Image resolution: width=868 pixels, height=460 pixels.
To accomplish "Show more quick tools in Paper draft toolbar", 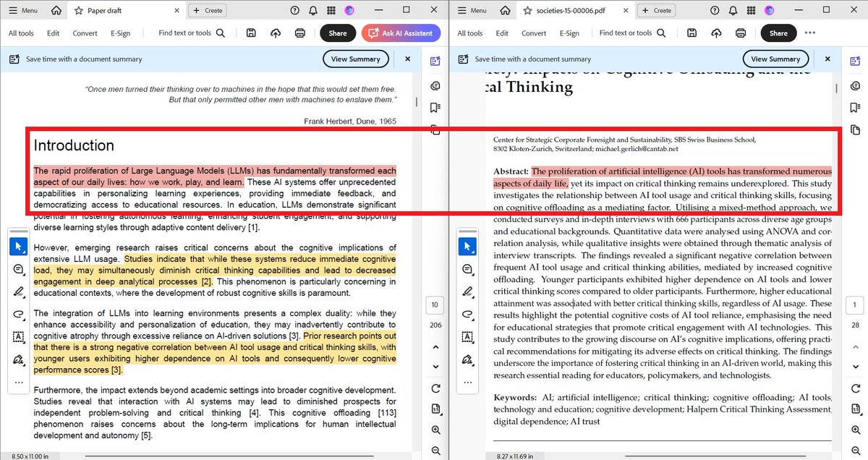I will (x=18, y=382).
